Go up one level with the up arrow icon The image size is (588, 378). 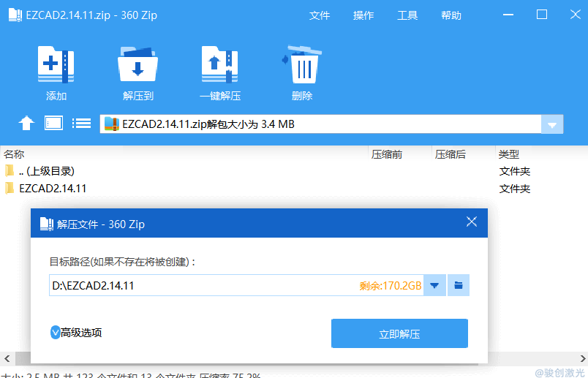[x=26, y=123]
